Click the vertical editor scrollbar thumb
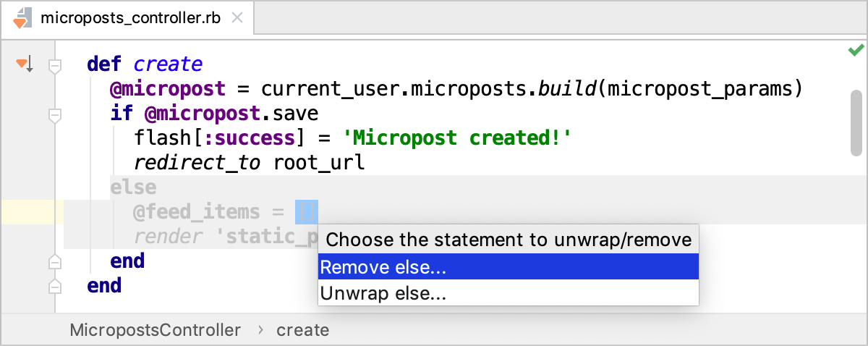This screenshot has height=346, width=868. (x=856, y=123)
